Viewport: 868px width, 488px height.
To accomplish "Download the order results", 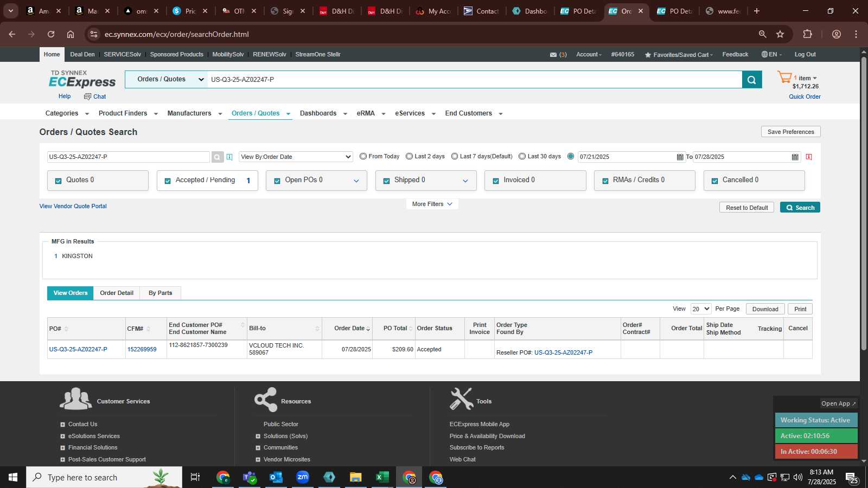I will (x=765, y=309).
